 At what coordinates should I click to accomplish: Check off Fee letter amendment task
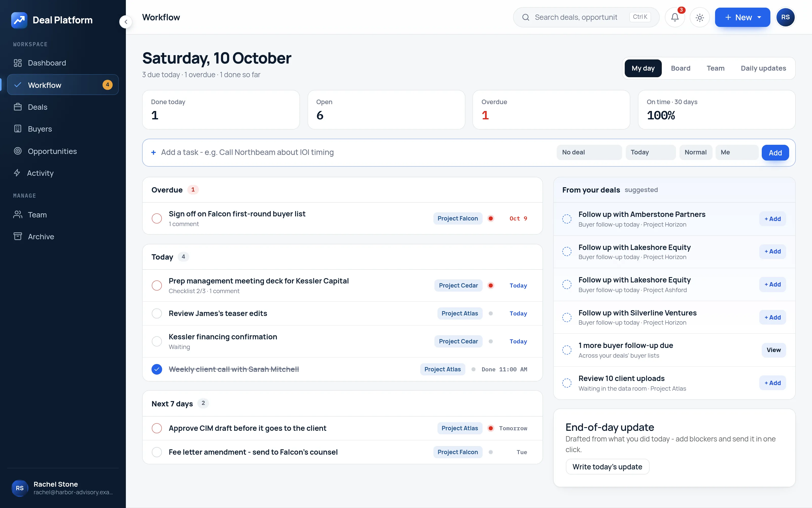click(x=157, y=452)
